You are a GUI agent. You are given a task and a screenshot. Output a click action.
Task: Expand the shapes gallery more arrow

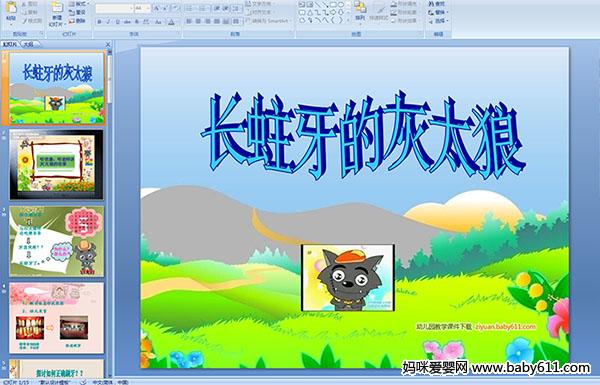coord(348,20)
